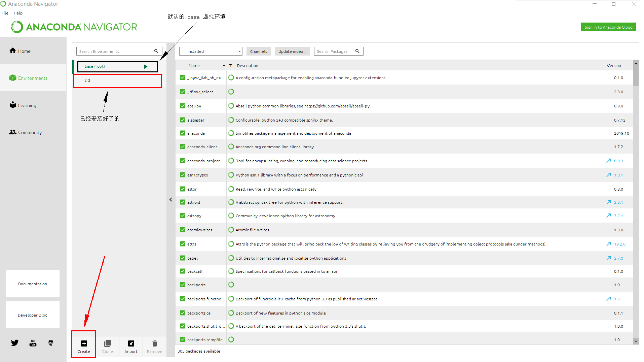Viewport: 644px width, 362px height.
Task: Click the upgrade arrow for backports.functools
Action: pyautogui.click(x=609, y=299)
